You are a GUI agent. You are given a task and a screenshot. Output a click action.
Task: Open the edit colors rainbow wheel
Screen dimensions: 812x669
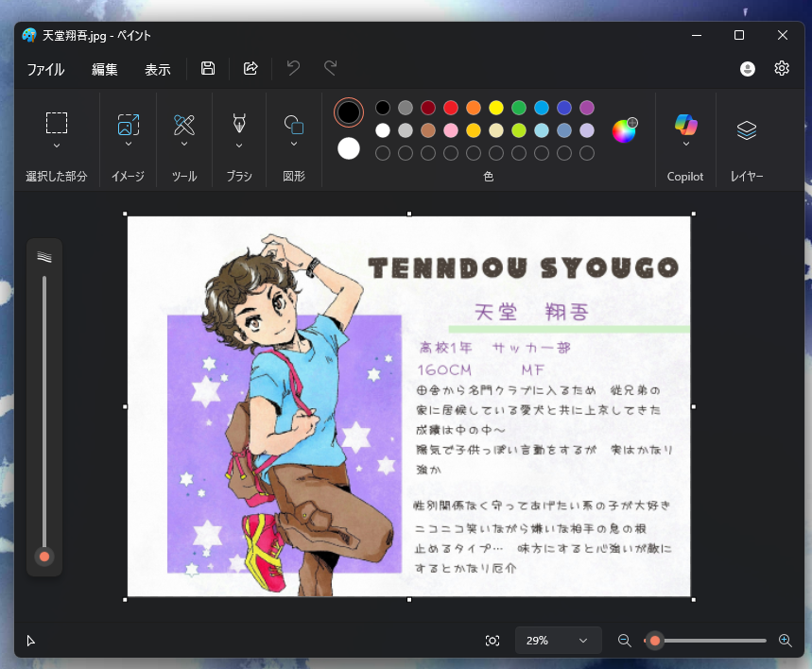coord(624,130)
